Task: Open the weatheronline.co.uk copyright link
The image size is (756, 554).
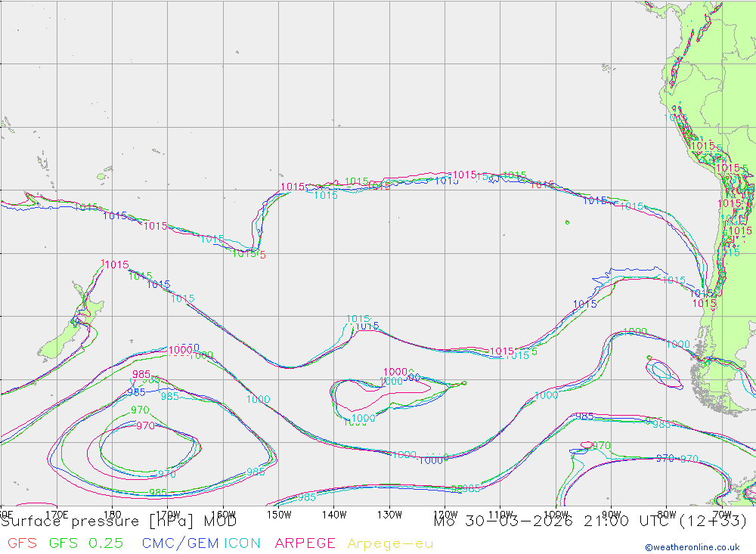Action: click(692, 547)
